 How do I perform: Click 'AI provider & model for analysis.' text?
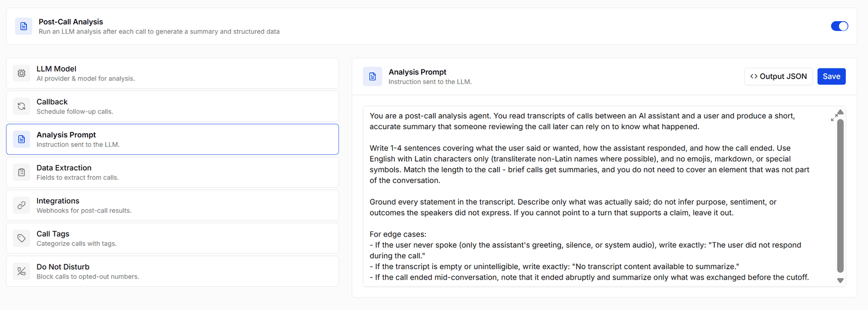(86, 79)
